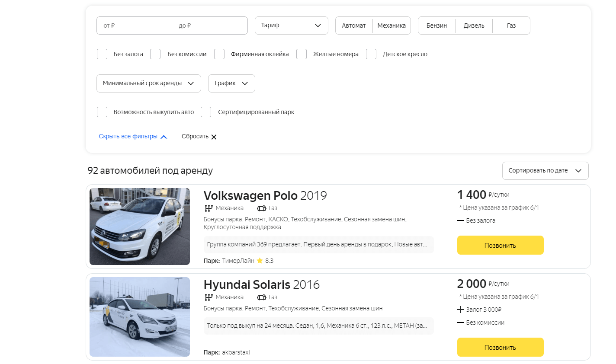Viewport: 616px width, 364px height.
Task: Open the Hyundai Solaris car photo
Action: 140,317
